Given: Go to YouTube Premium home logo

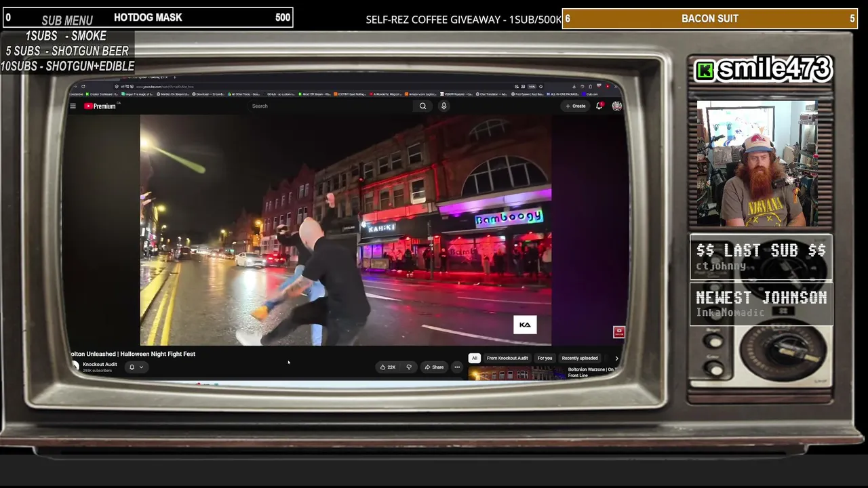Looking at the screenshot, I should pos(100,106).
